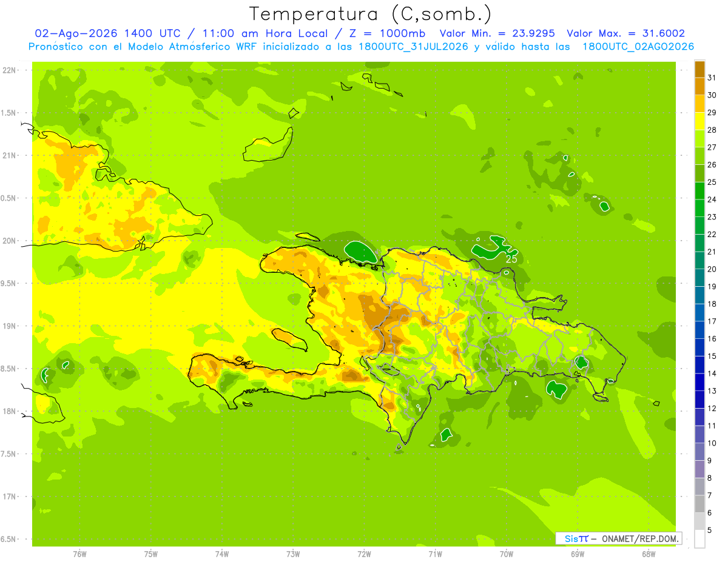Image resolution: width=728 pixels, height=562 pixels.
Task: Click the '71W' longitude axis label
Action: (435, 555)
